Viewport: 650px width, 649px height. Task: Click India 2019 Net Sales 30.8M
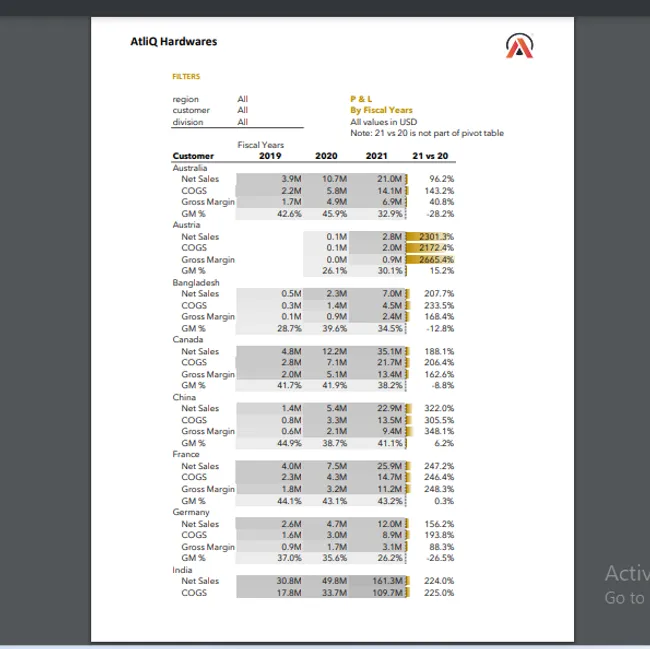coord(289,581)
